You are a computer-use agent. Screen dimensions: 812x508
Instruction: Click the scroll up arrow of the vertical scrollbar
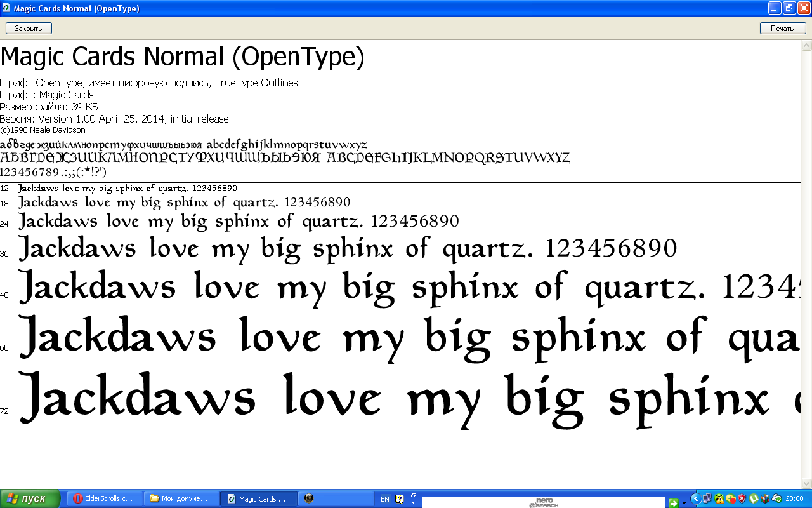(807, 46)
